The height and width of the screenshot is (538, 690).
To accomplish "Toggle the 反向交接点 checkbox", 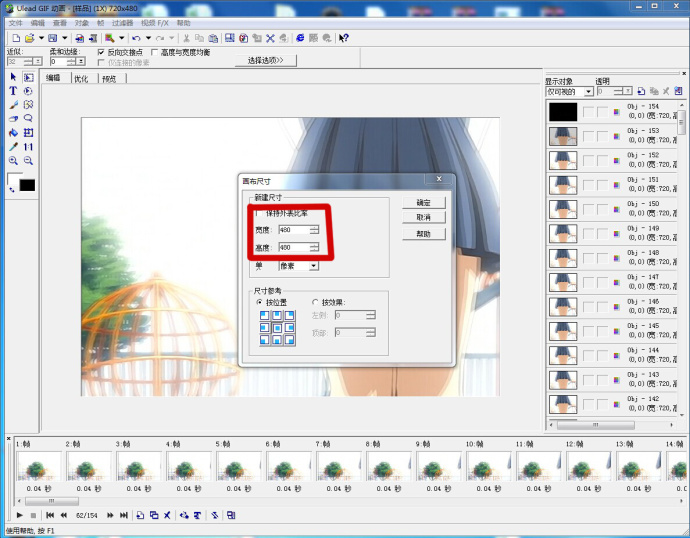I will [x=101, y=52].
